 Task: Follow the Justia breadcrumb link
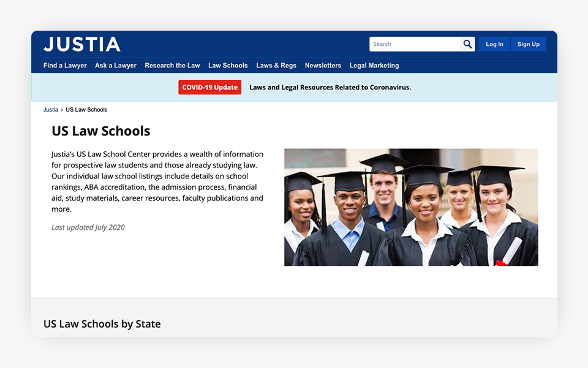pyautogui.click(x=51, y=110)
